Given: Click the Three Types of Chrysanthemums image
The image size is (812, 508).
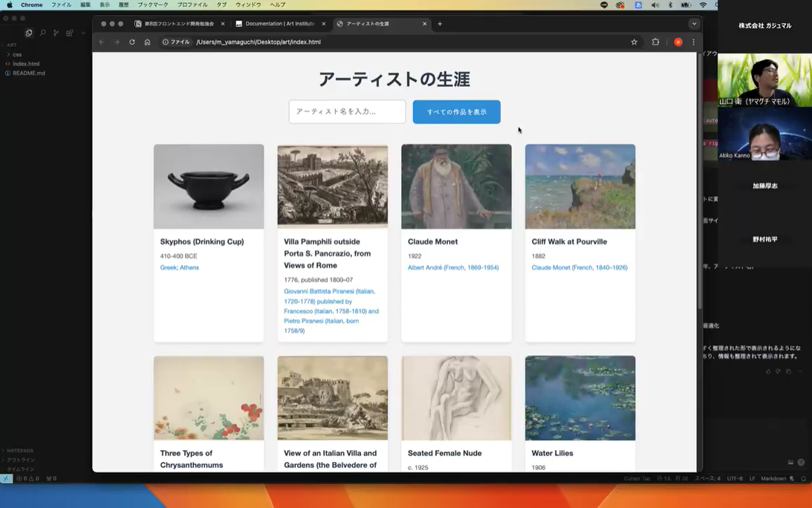Looking at the screenshot, I should click(x=209, y=397).
